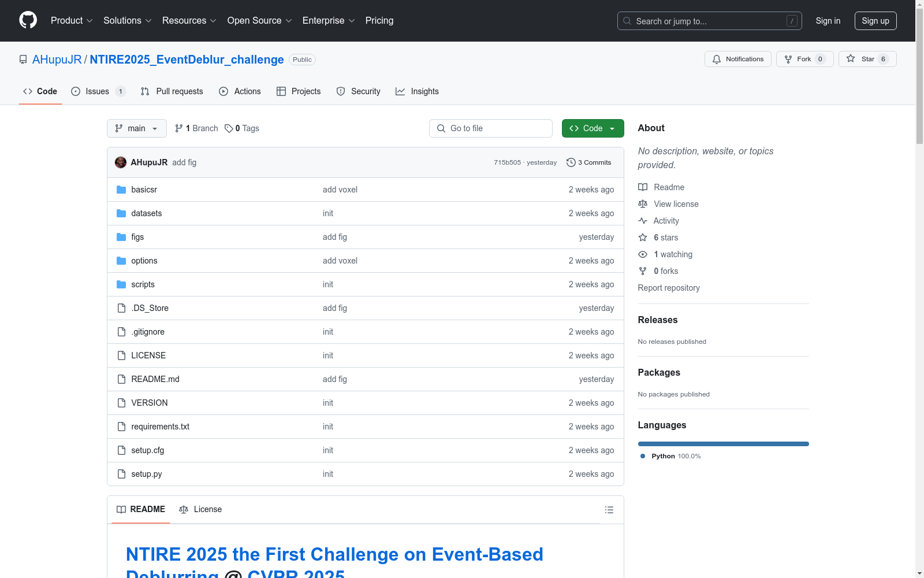Click the license scale icon in About
Screen dimensions: 924x578
click(643, 204)
